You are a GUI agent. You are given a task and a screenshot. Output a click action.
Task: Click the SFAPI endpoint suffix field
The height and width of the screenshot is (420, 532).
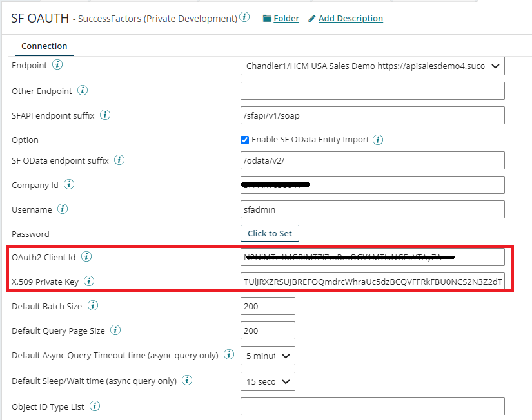[373, 115]
